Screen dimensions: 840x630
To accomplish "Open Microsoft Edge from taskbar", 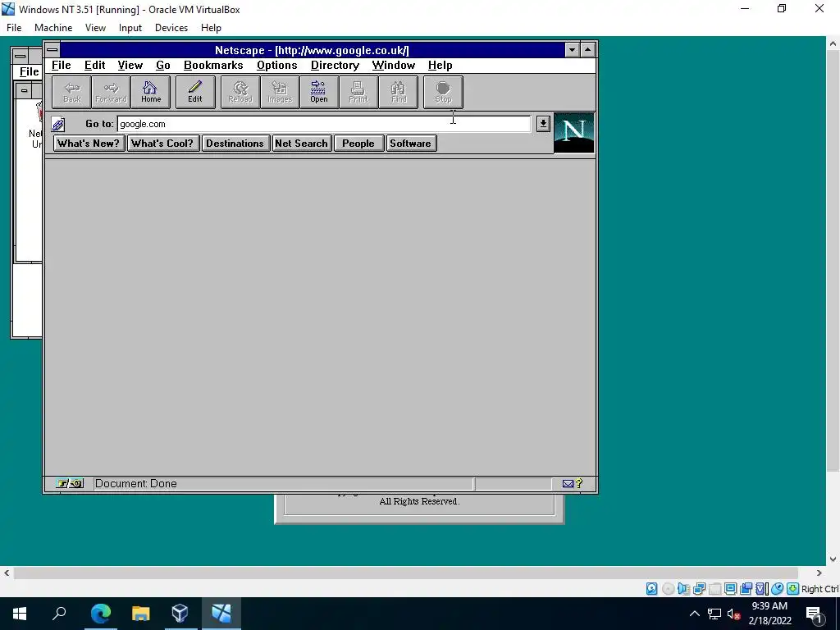I will click(x=100, y=614).
